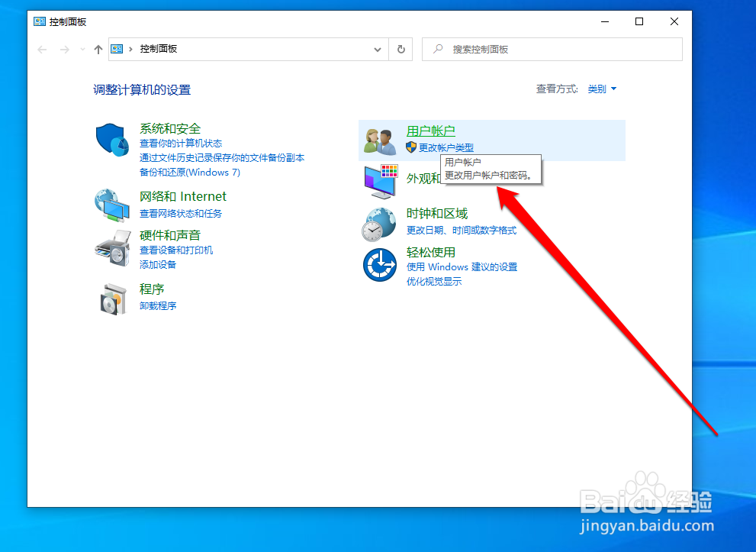Click 更改日期、时间或数字格式 link
This screenshot has width=756, height=552.
[462, 230]
